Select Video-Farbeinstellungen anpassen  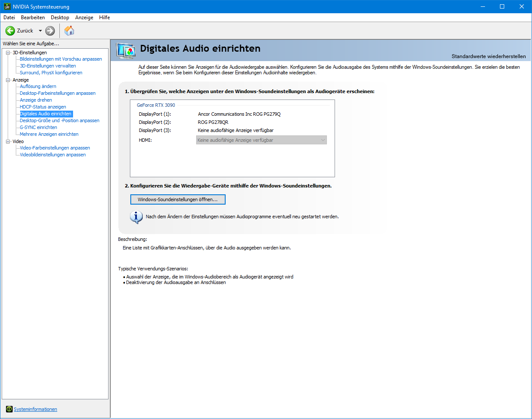55,148
